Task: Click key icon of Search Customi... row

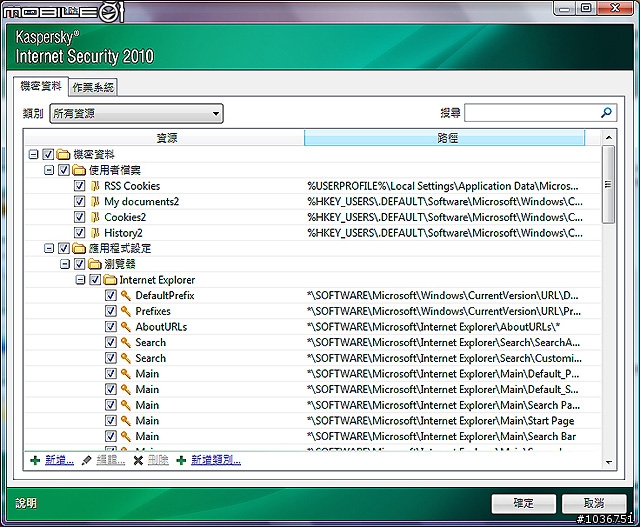Action: [126, 358]
